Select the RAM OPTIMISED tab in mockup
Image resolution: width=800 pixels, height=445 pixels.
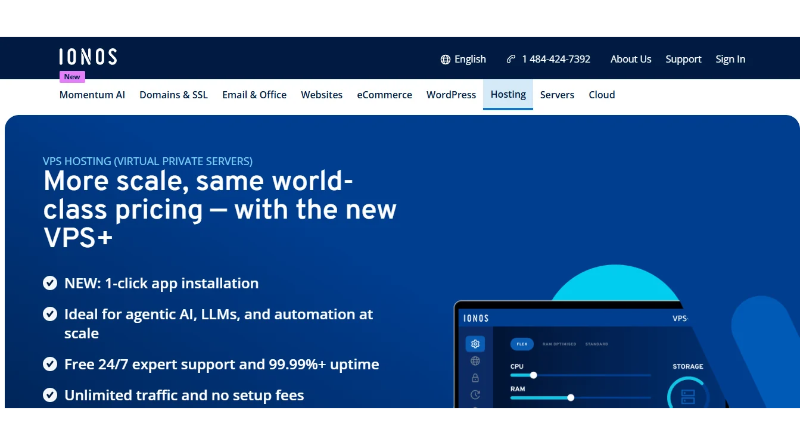coord(559,344)
